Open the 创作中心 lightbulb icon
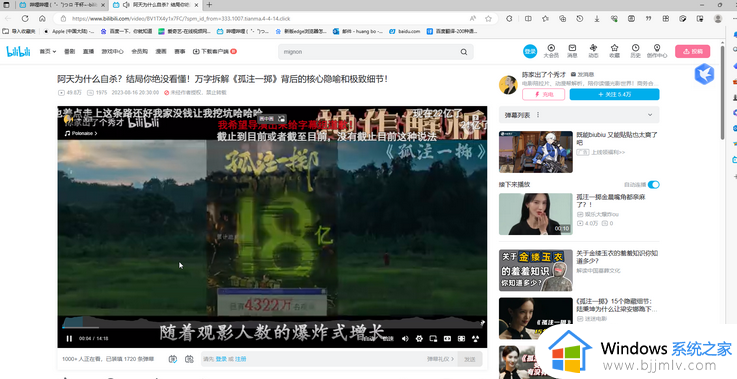The width and height of the screenshot is (737, 379). coord(657,51)
